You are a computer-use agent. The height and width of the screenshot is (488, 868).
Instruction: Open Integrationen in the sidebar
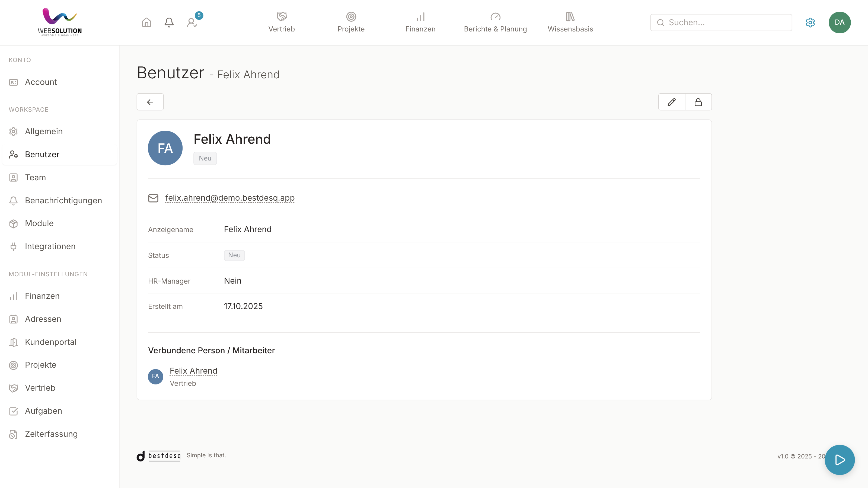click(60, 246)
